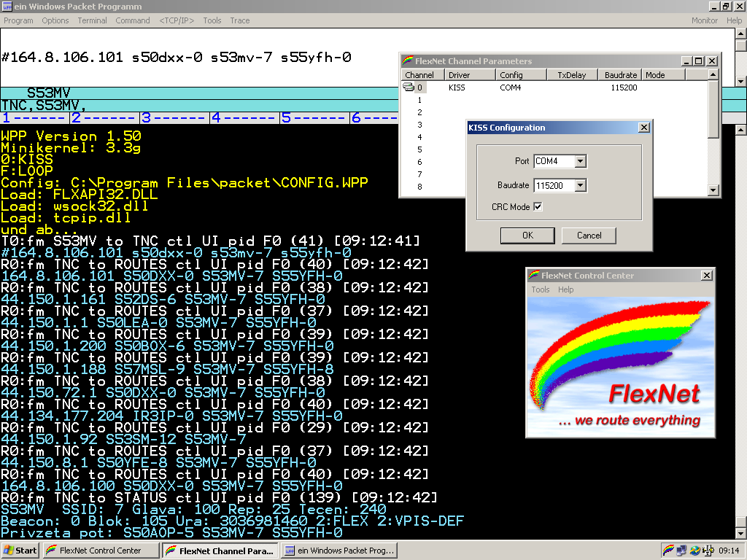Open the Monitor menu

coord(705,20)
